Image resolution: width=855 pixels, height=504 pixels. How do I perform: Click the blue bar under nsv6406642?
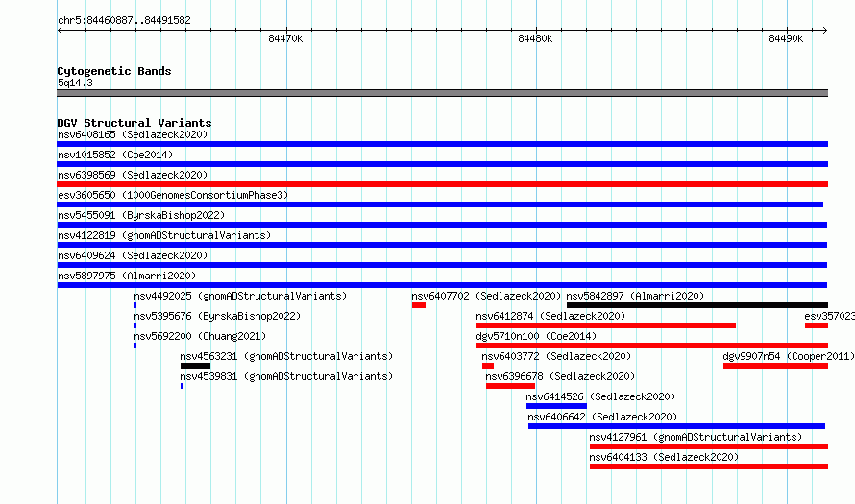point(676,426)
